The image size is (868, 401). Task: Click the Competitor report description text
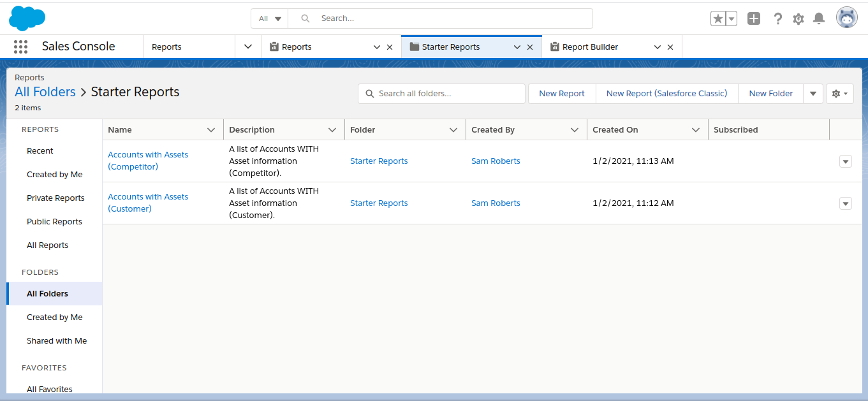[x=274, y=161]
